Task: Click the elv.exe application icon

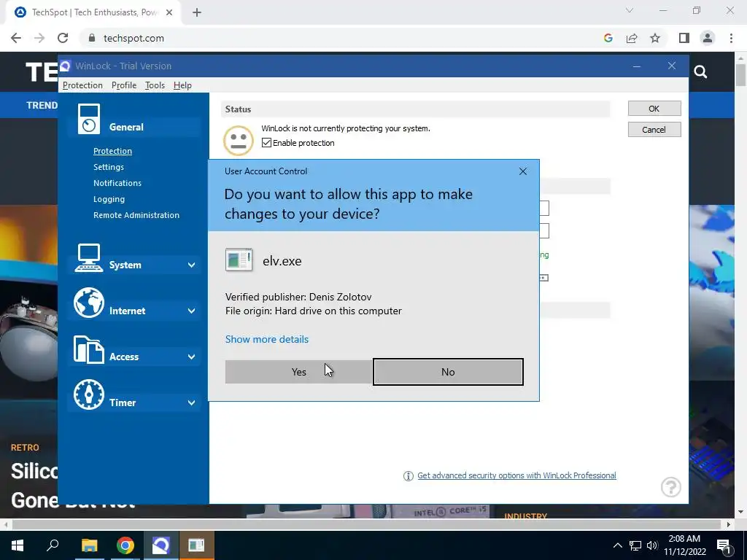Action: (239, 260)
